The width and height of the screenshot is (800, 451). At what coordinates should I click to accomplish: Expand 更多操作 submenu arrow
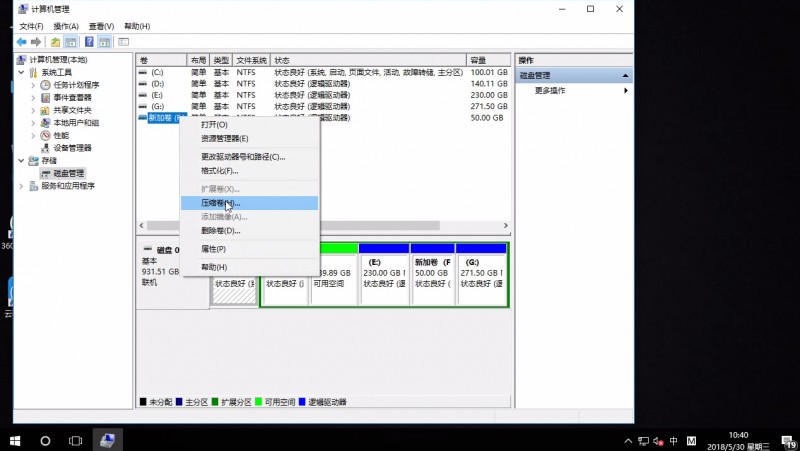pos(626,91)
